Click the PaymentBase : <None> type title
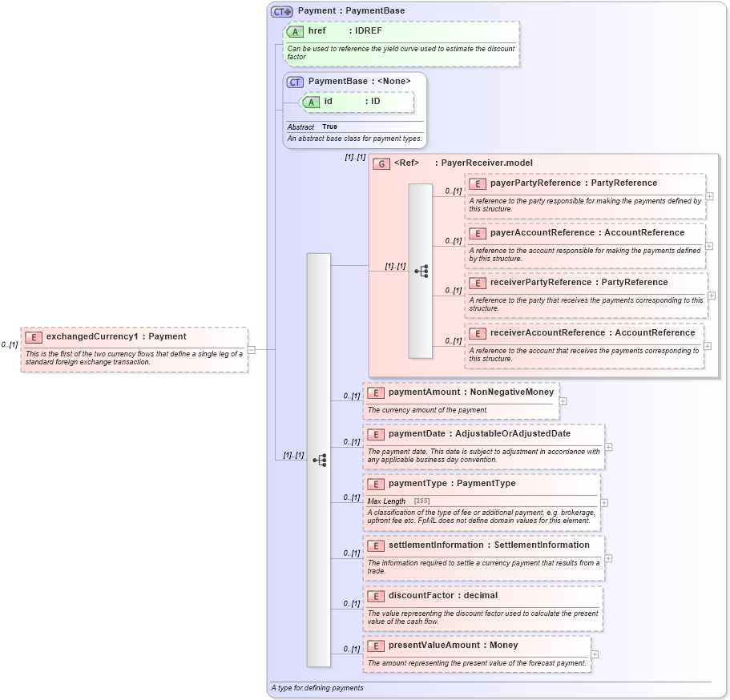 click(x=360, y=81)
